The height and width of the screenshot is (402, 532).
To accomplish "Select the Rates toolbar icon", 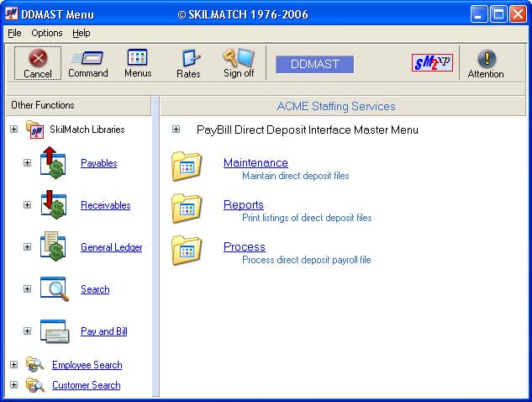I will click(x=191, y=58).
